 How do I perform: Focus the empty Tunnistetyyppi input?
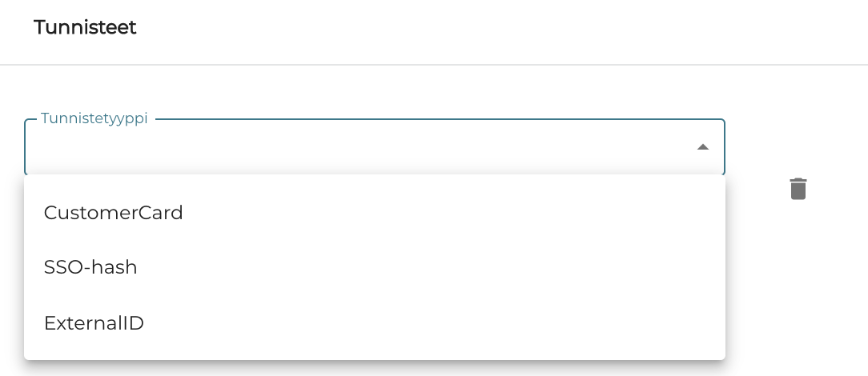(360, 148)
